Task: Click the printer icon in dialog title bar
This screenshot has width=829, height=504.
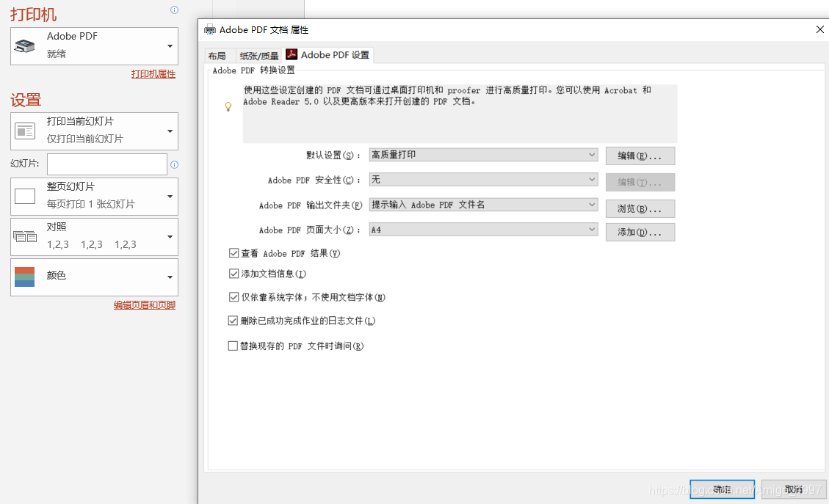Action: (x=210, y=29)
